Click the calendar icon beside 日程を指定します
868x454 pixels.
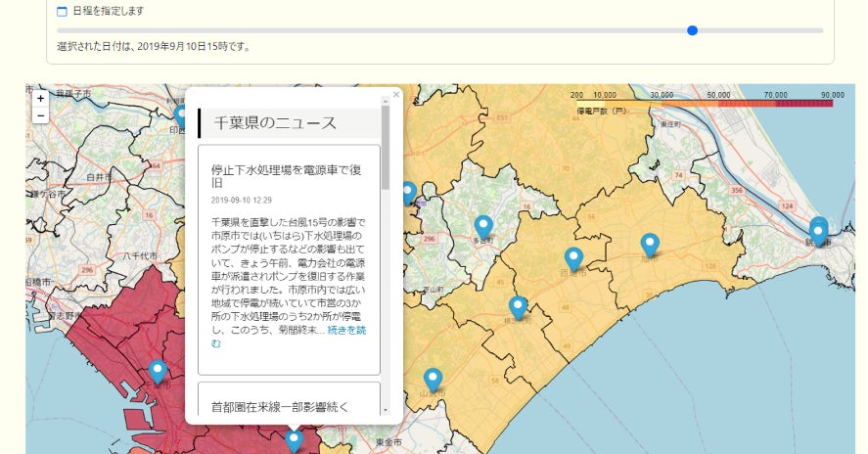click(x=63, y=12)
